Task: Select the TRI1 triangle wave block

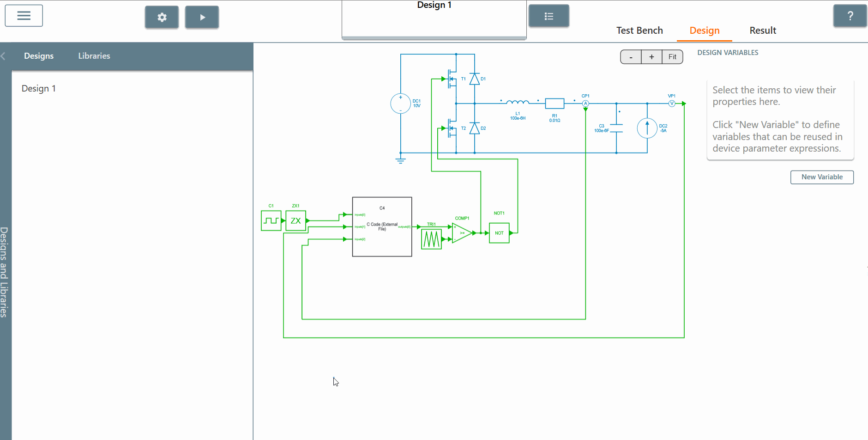Action: [x=431, y=239]
